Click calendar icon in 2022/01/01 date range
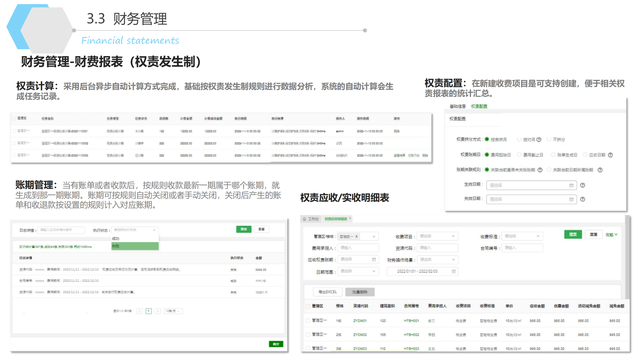The image size is (644, 362). [x=453, y=271]
